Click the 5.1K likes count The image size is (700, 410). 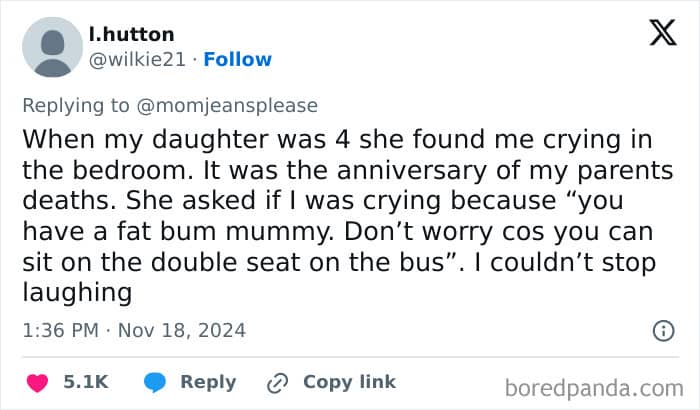point(86,382)
